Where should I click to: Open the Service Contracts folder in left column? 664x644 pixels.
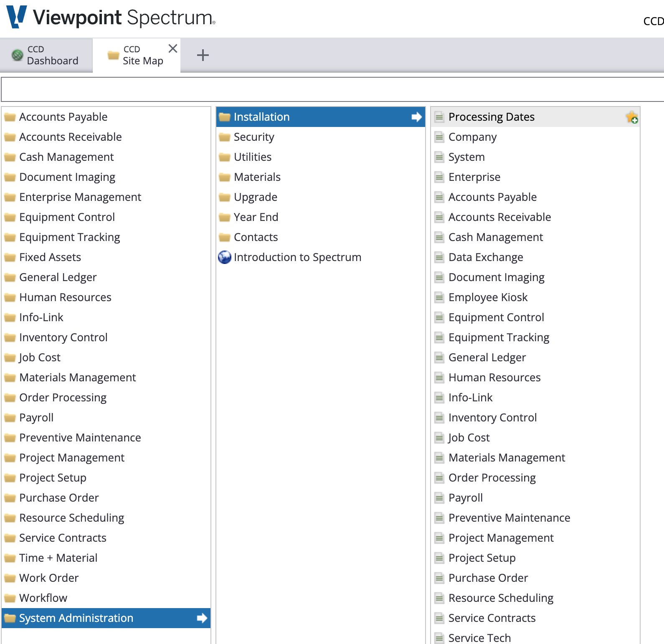tap(106, 538)
